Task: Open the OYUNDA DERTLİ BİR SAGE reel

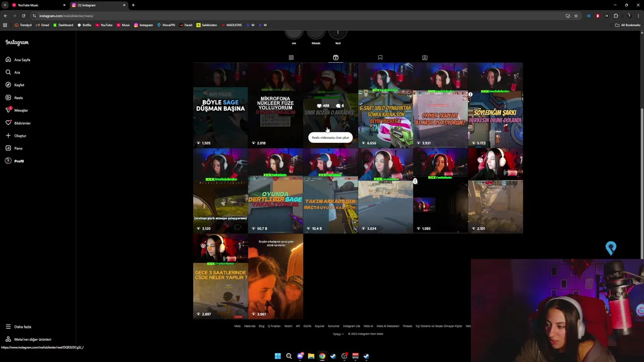Action: pos(275,191)
